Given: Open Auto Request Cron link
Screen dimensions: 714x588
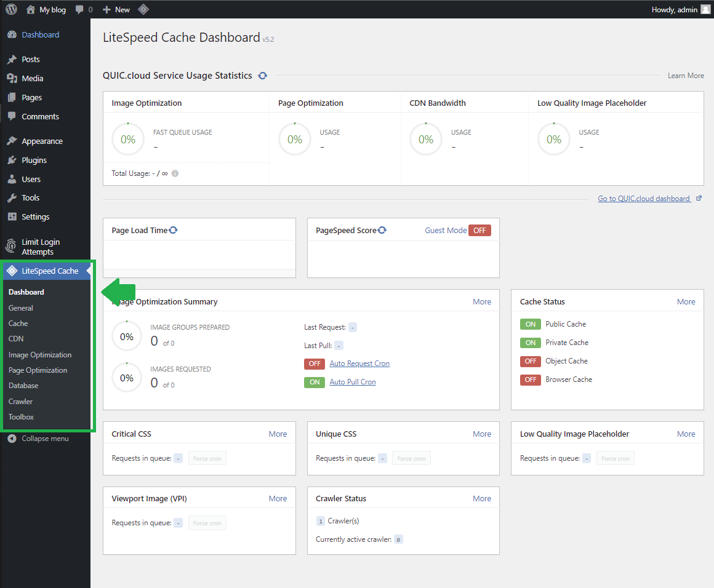Looking at the screenshot, I should [x=359, y=364].
